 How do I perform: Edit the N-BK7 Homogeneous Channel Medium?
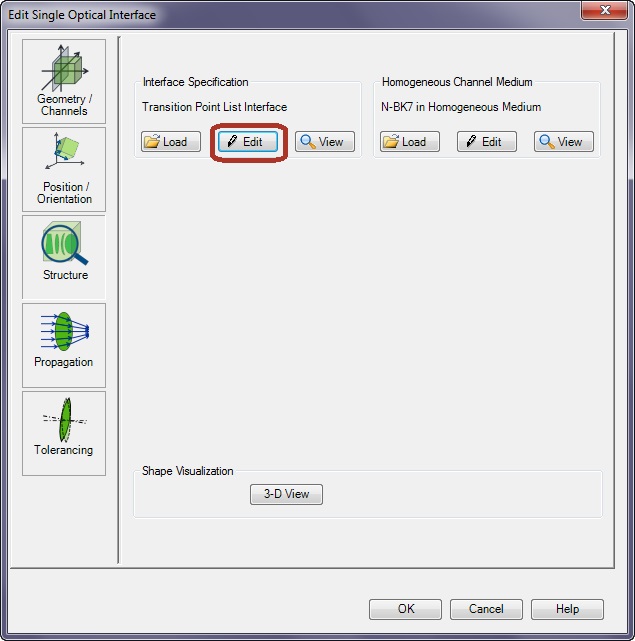(487, 142)
